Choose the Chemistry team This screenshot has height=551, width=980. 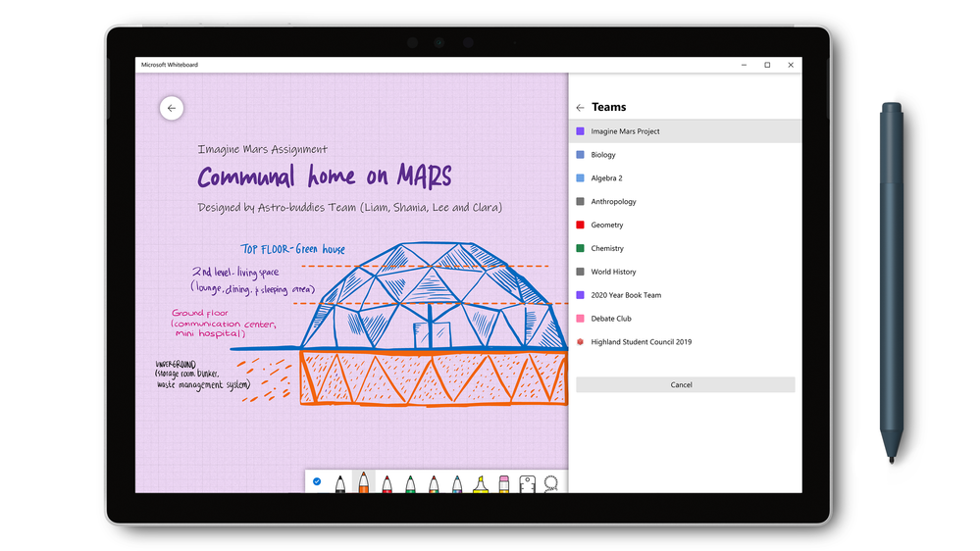click(685, 248)
